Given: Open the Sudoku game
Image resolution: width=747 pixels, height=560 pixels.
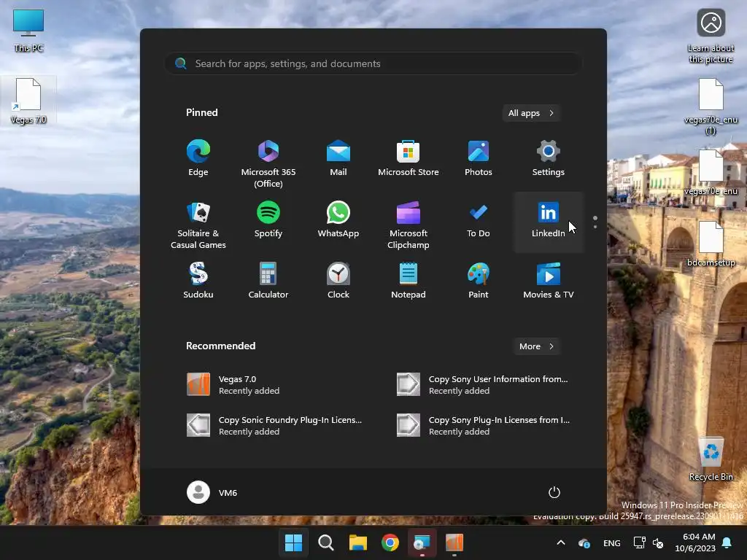Looking at the screenshot, I should pyautogui.click(x=198, y=281).
